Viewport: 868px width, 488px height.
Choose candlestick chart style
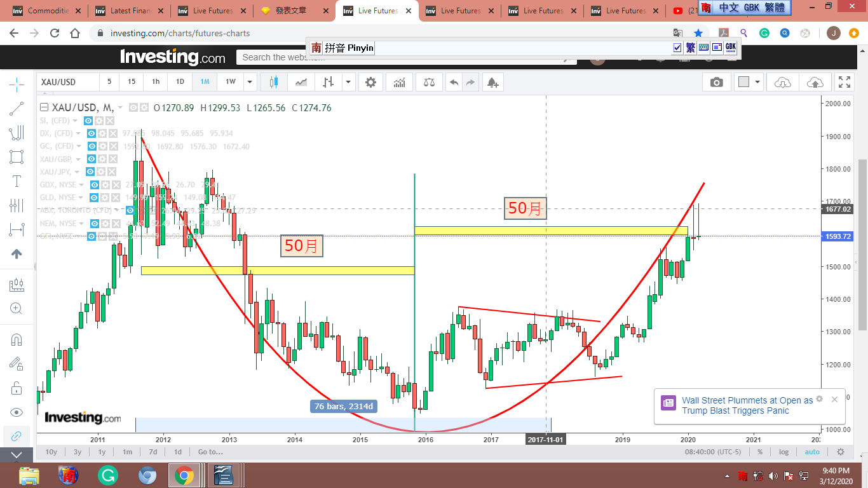pos(274,82)
